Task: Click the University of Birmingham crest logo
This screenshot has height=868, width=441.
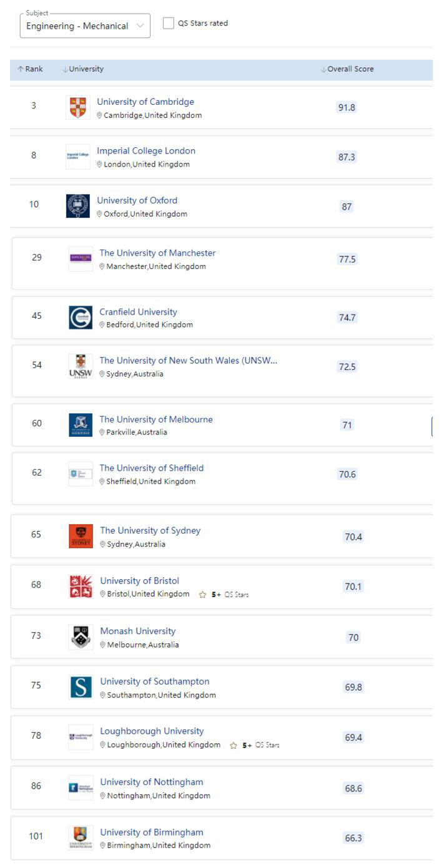Action: pos(81,838)
